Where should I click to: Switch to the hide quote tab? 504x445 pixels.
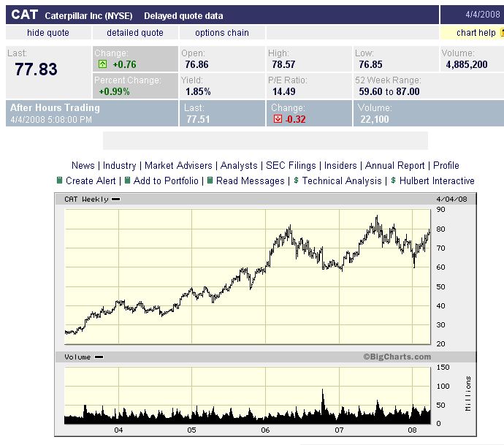(48, 33)
